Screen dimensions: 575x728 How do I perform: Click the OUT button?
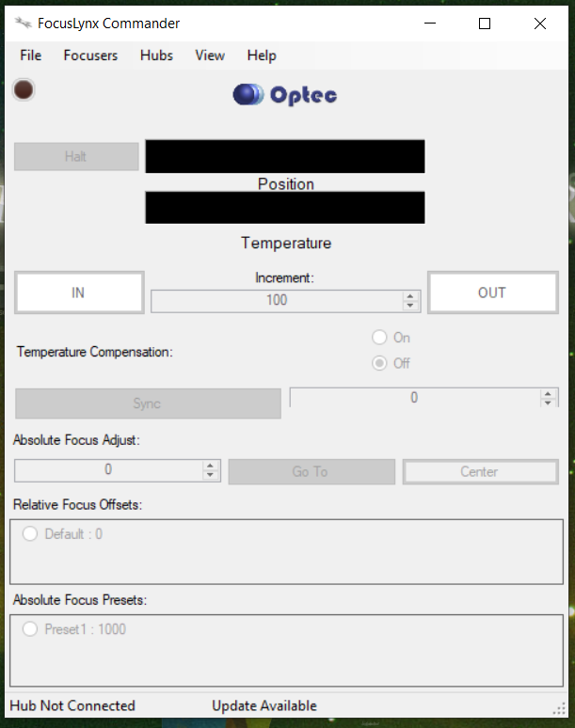(493, 293)
